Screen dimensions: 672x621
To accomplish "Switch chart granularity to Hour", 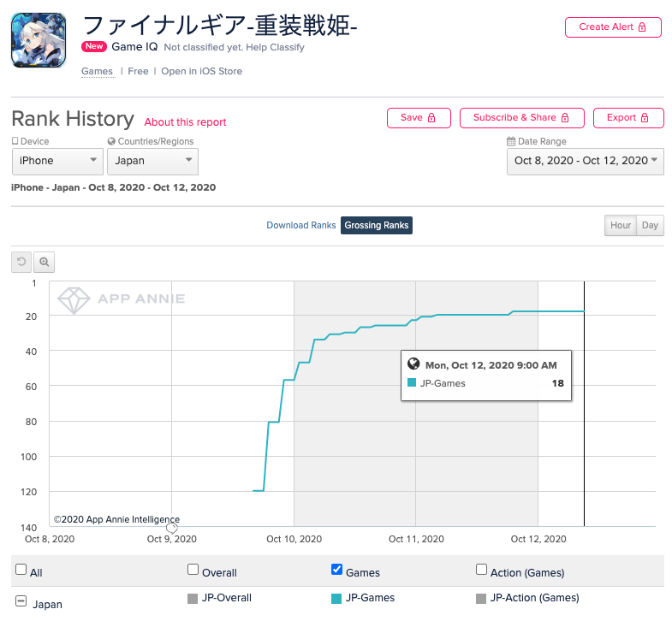I will tap(620, 225).
